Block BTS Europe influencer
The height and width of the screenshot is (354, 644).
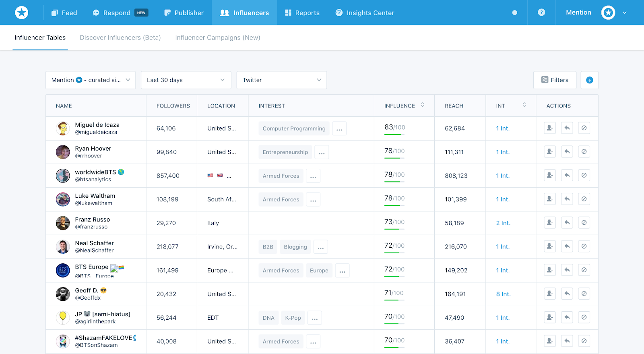coord(584,270)
